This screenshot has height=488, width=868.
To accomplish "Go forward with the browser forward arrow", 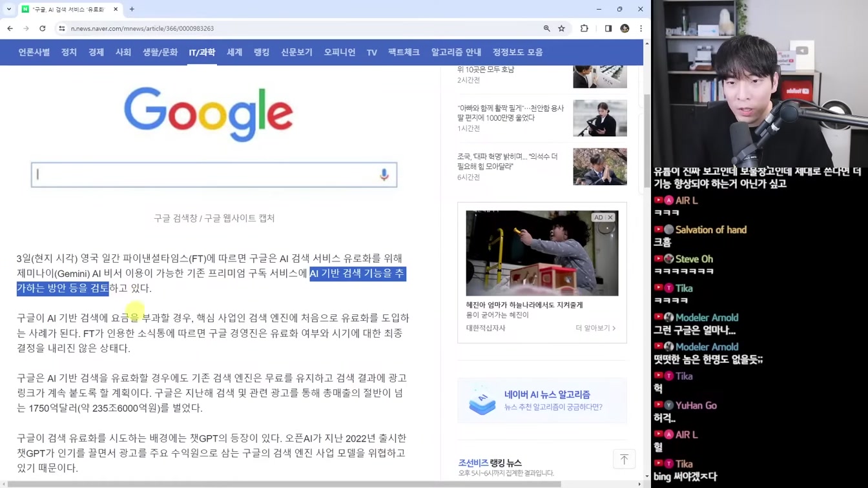I will tap(26, 28).
